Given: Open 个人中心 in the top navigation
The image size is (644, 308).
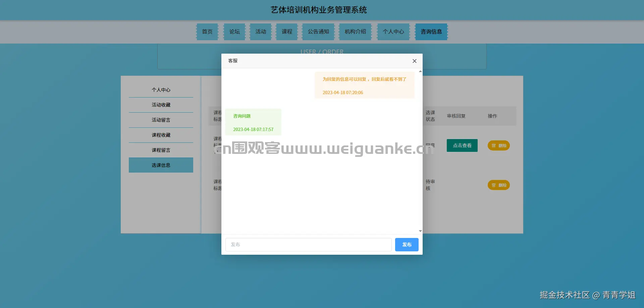Looking at the screenshot, I should (393, 32).
